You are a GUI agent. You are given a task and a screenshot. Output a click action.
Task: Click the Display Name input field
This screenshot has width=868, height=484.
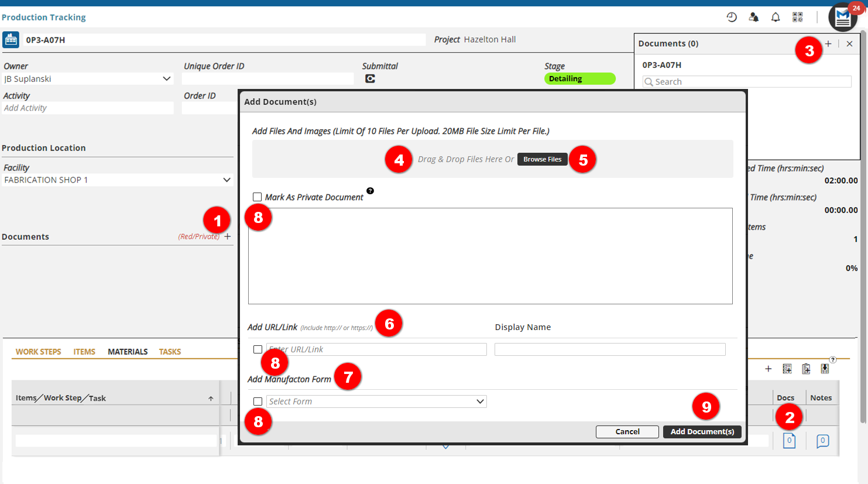point(609,349)
